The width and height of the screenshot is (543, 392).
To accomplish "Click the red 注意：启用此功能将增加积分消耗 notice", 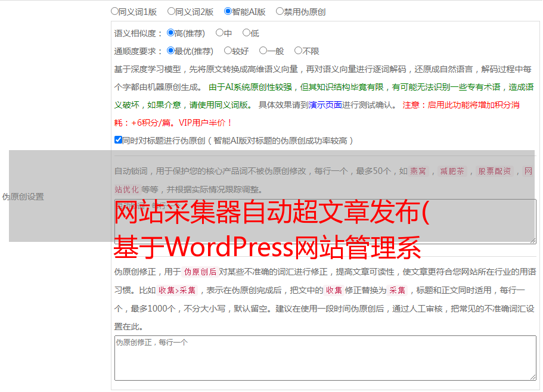I will coord(317,114).
